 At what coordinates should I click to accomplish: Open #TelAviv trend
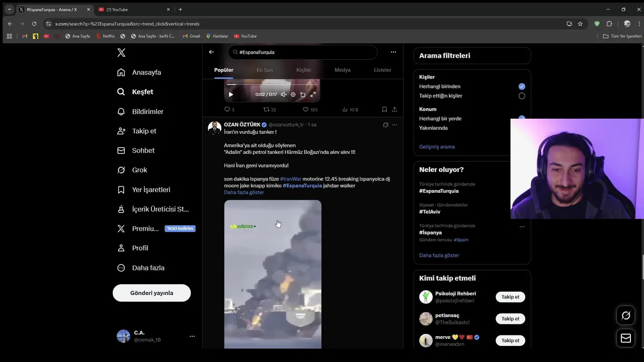(x=430, y=212)
